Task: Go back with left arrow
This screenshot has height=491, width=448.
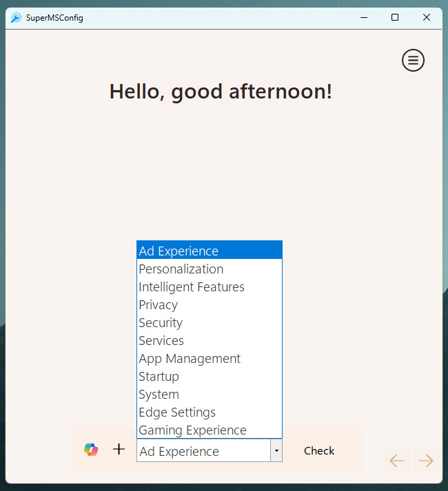Action: coord(396,461)
